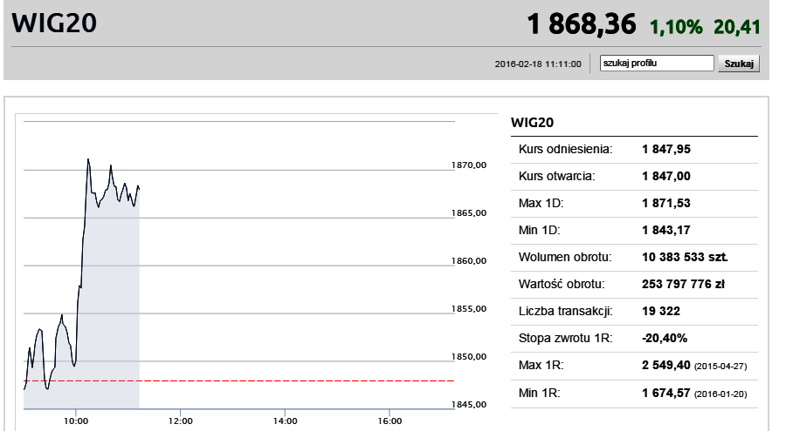Screen dimensions: 786x431
Task: Click the date (2015-04-27)
Action: 720,367
